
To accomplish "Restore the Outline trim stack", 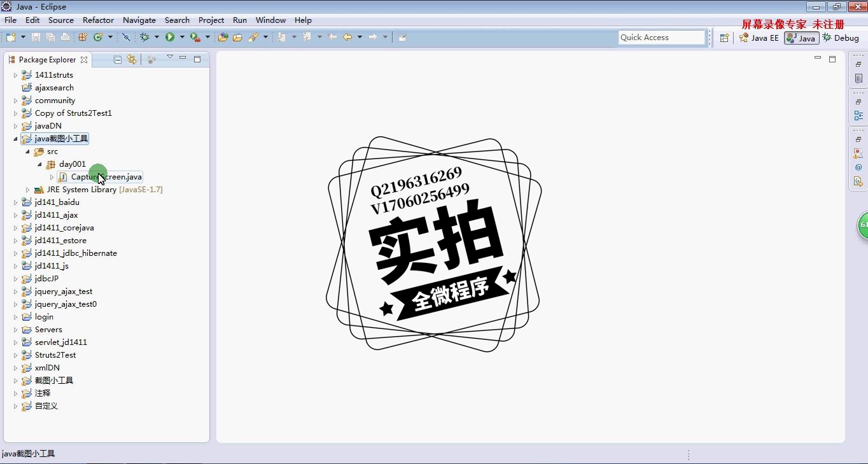I will point(858,102).
